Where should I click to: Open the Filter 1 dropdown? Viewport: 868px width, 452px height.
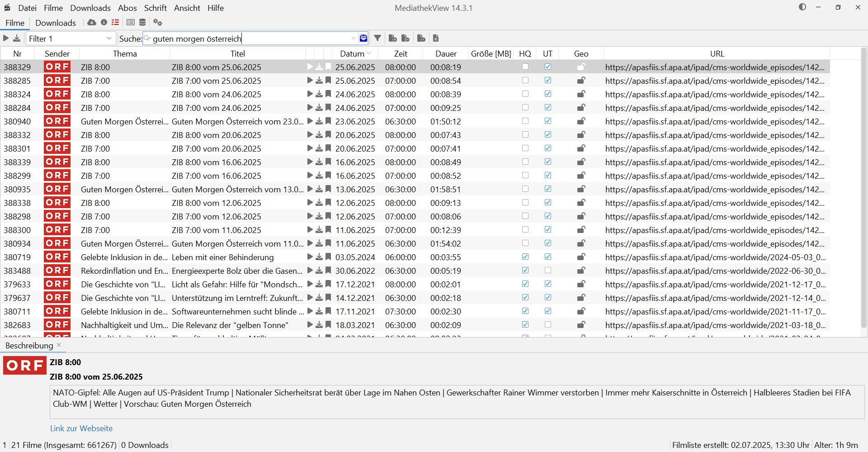click(x=71, y=38)
